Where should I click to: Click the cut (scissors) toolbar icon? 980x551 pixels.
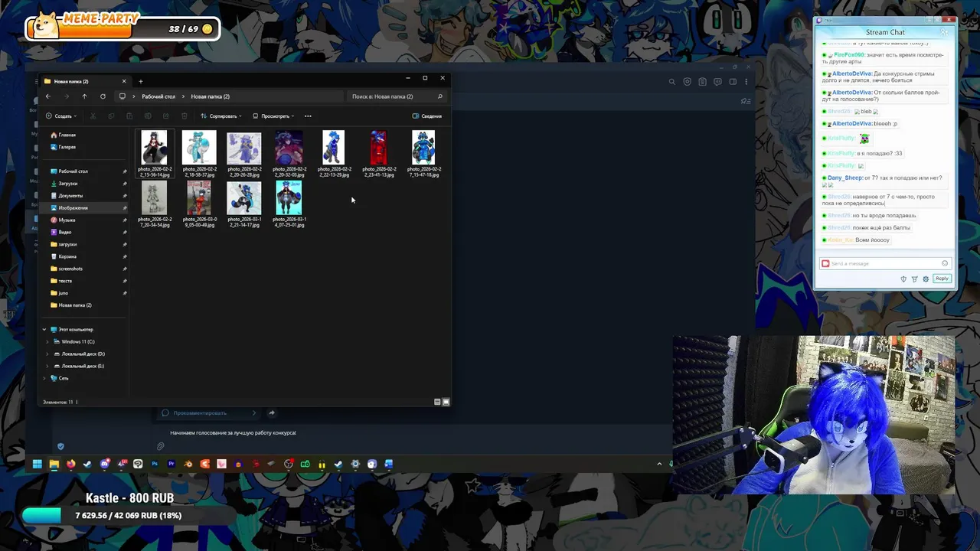click(93, 116)
